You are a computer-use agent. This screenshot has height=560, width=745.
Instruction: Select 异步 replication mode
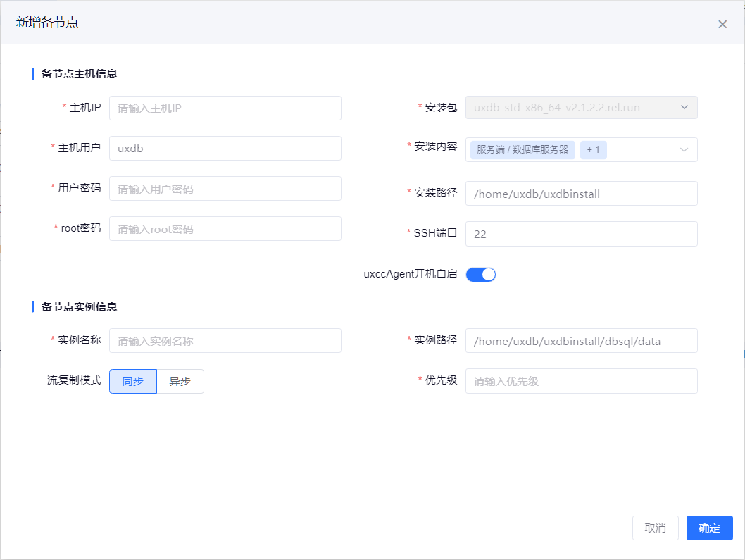click(180, 381)
